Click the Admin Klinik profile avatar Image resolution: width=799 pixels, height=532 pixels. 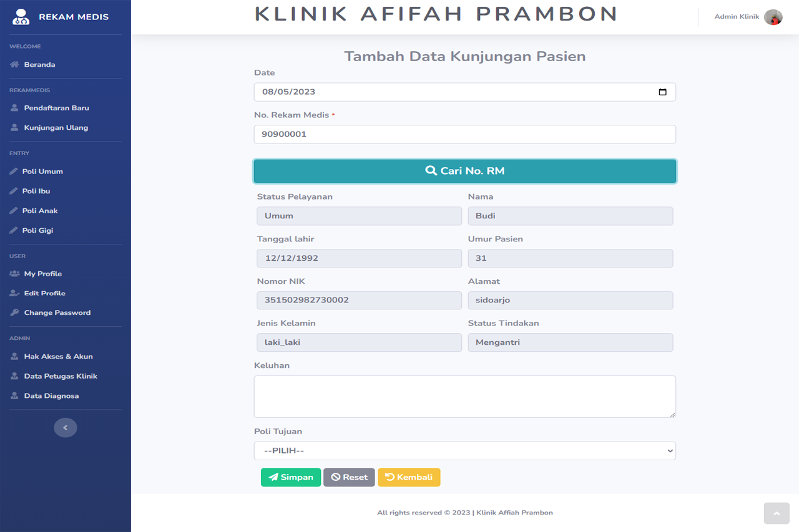(773, 17)
